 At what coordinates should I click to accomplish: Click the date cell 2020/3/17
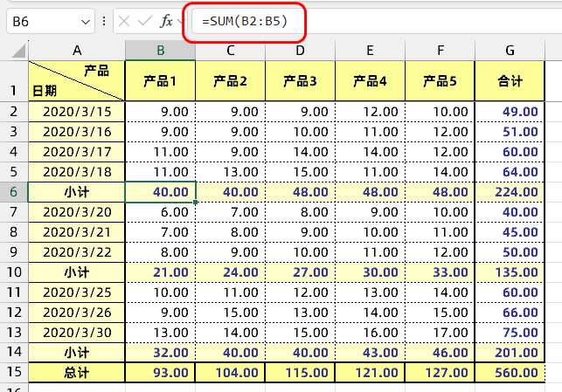click(77, 152)
